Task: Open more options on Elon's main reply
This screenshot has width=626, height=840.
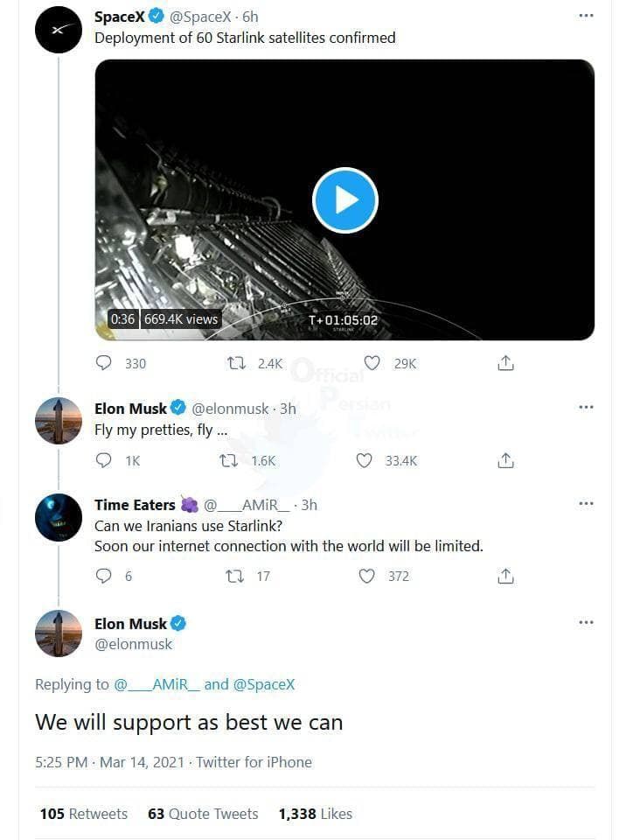Action: click(586, 623)
